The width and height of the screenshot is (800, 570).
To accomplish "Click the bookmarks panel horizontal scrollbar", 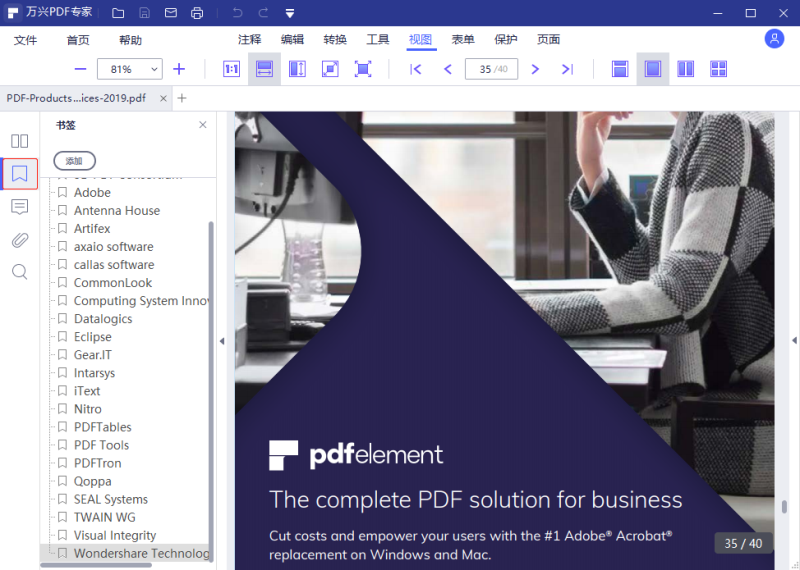I will tap(96, 565).
